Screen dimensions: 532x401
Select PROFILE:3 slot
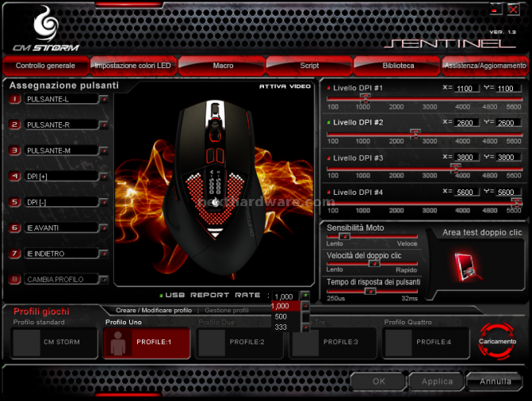tap(333, 342)
